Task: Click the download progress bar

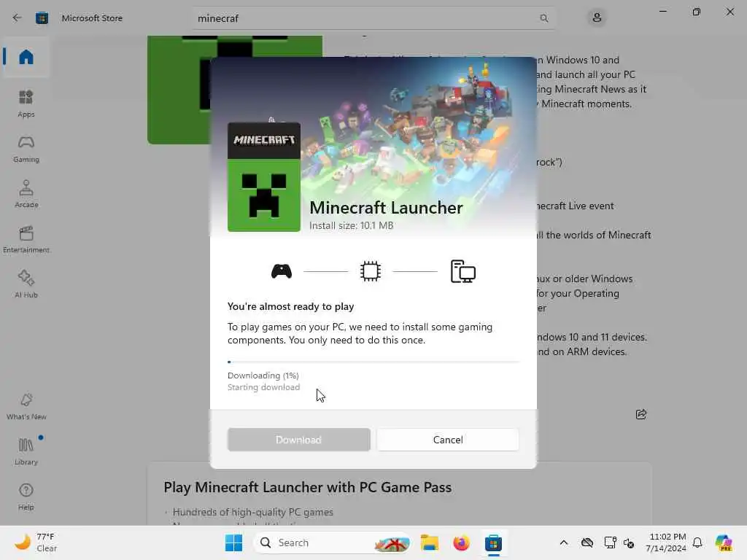Action: click(373, 362)
